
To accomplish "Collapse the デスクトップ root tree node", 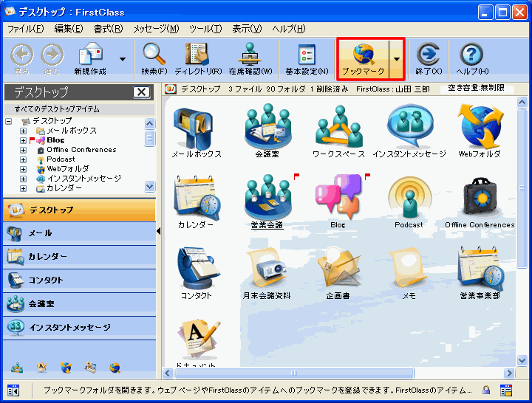I will (x=9, y=121).
